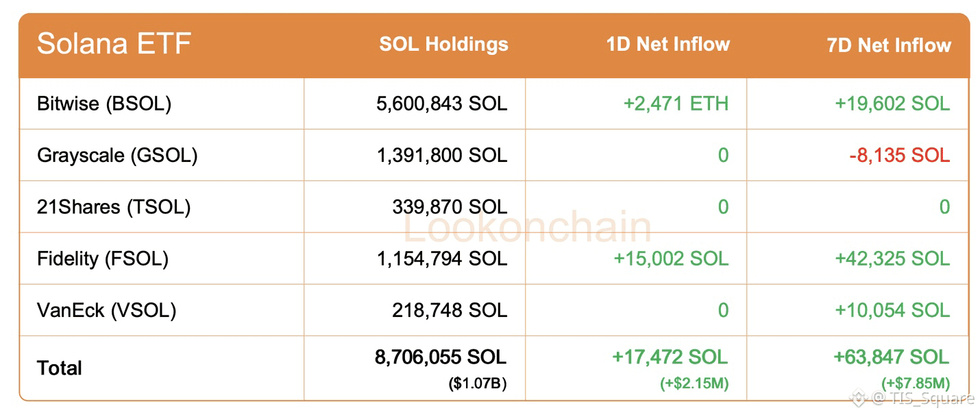Image resolution: width=980 pixels, height=415 pixels.
Task: Select the SOL Holdings column header
Action: [x=443, y=45]
